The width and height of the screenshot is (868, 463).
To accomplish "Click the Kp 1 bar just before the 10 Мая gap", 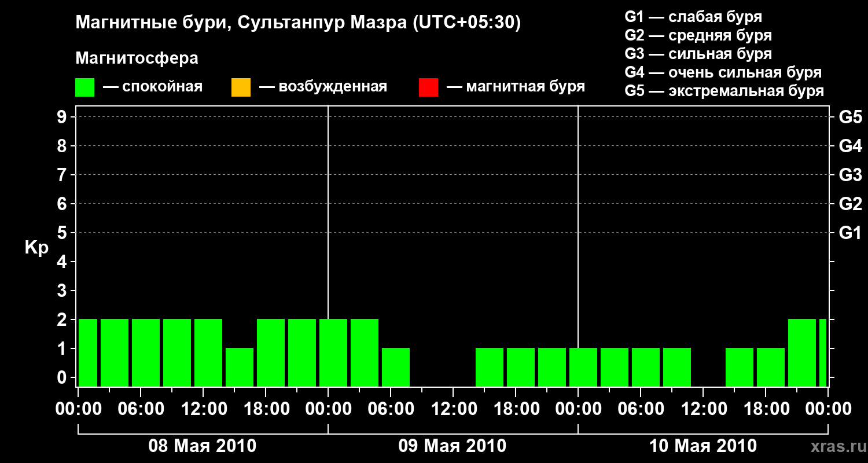I will pyautogui.click(x=677, y=367).
